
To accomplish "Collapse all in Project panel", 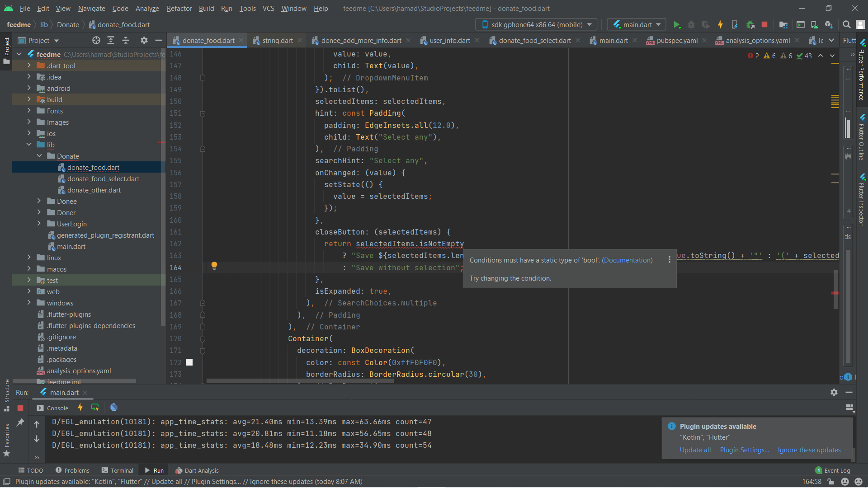I will tap(126, 41).
